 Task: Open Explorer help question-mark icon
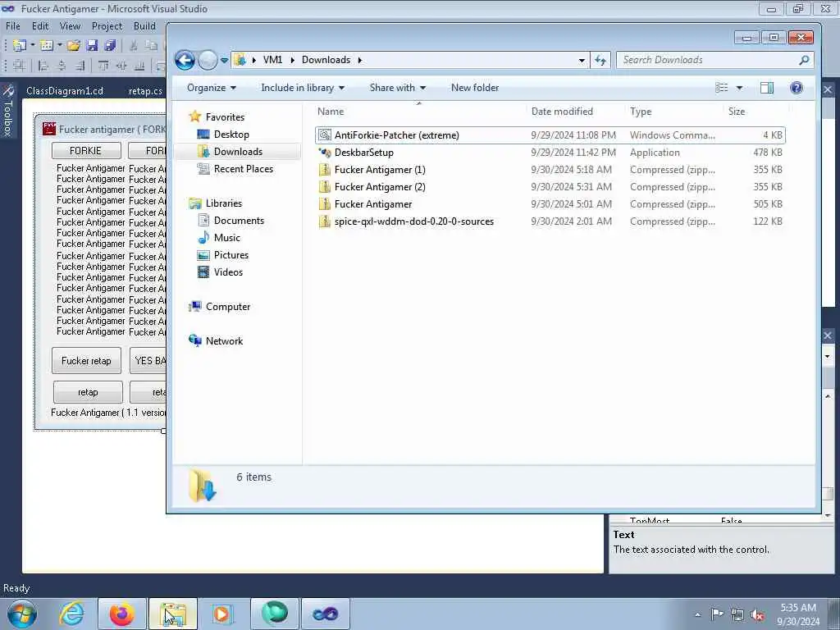click(796, 87)
